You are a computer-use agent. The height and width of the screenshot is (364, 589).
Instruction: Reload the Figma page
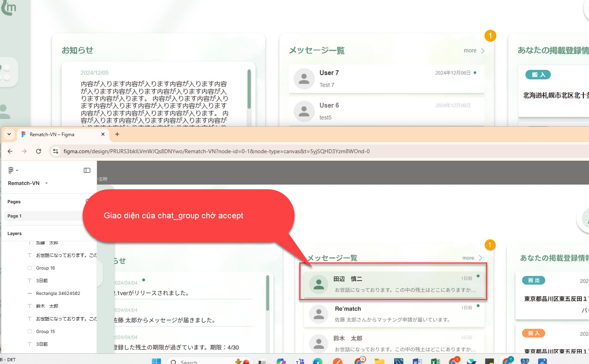(x=39, y=151)
